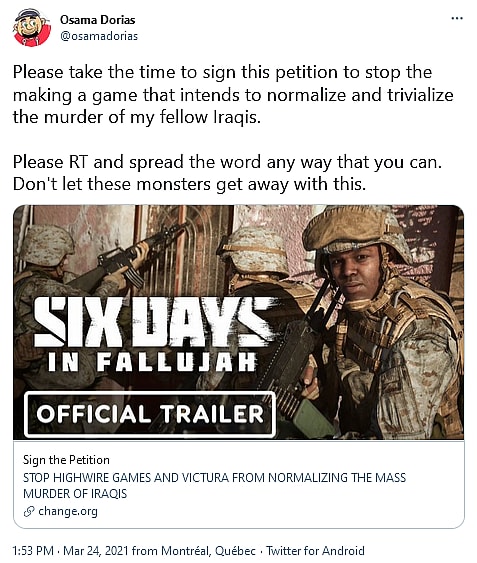Open the Osama Dorias display name
Screen dimensions: 477x563
[x=97, y=19]
